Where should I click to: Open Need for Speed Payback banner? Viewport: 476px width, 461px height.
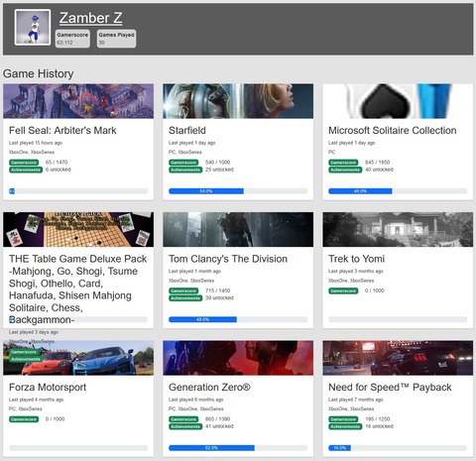(398, 358)
